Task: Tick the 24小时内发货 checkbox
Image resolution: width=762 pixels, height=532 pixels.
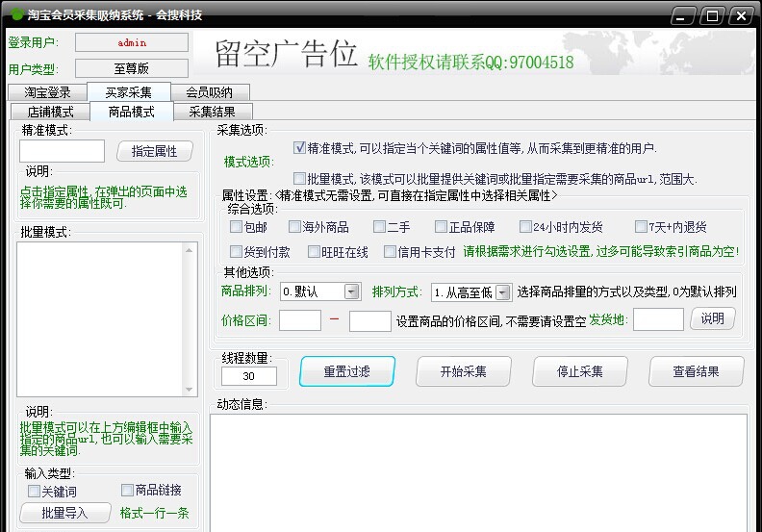Action: point(525,226)
